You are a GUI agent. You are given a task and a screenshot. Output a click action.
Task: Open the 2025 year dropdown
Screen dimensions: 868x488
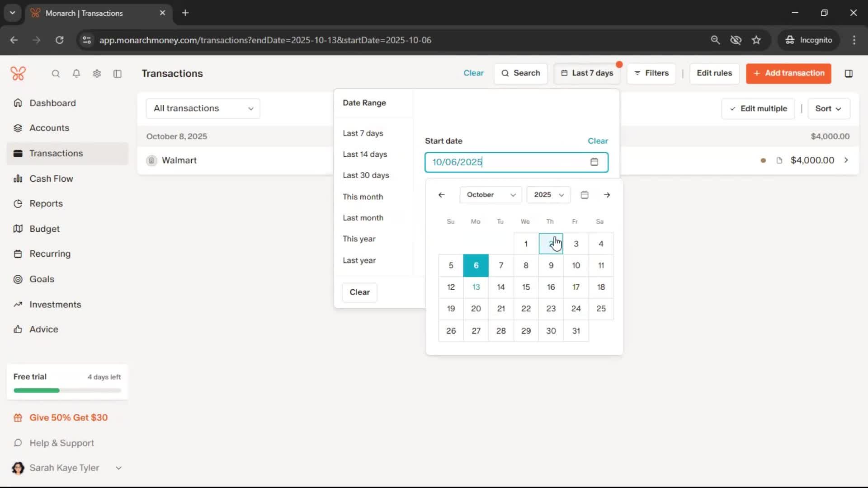548,195
